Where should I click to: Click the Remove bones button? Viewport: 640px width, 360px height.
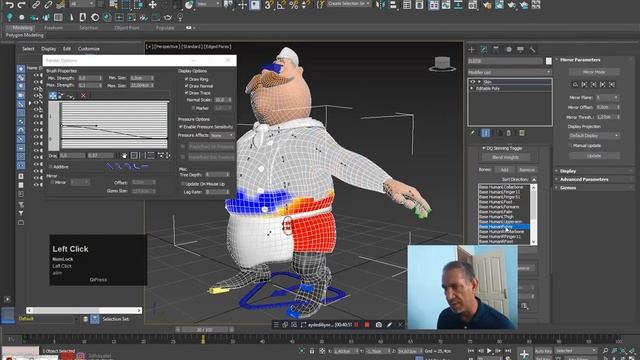pyautogui.click(x=527, y=170)
